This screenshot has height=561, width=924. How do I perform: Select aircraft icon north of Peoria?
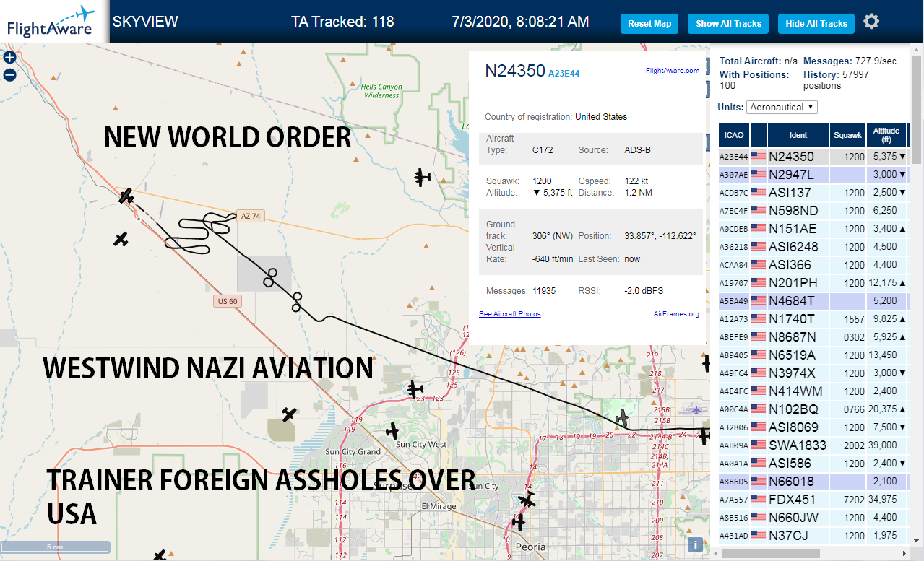pyautogui.click(x=527, y=500)
